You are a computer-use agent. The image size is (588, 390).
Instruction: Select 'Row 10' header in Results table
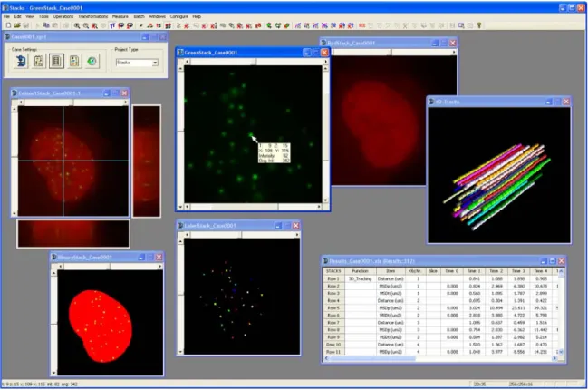tap(333, 345)
